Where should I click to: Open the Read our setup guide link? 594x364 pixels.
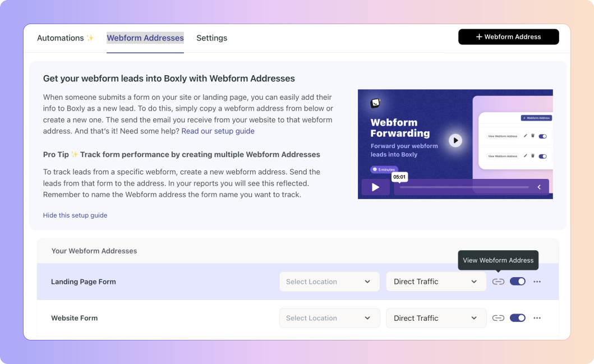pos(218,131)
